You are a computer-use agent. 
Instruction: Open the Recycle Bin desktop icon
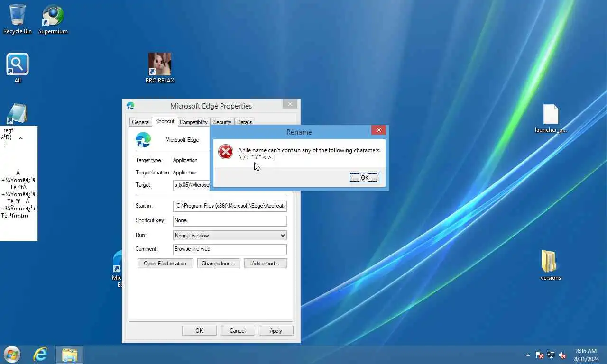(x=18, y=19)
